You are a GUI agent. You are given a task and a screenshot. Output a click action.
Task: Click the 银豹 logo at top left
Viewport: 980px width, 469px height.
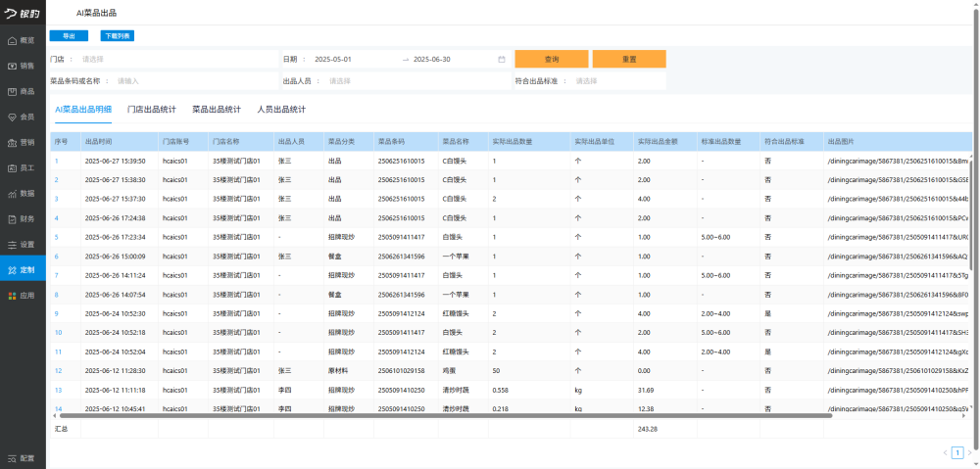click(24, 13)
